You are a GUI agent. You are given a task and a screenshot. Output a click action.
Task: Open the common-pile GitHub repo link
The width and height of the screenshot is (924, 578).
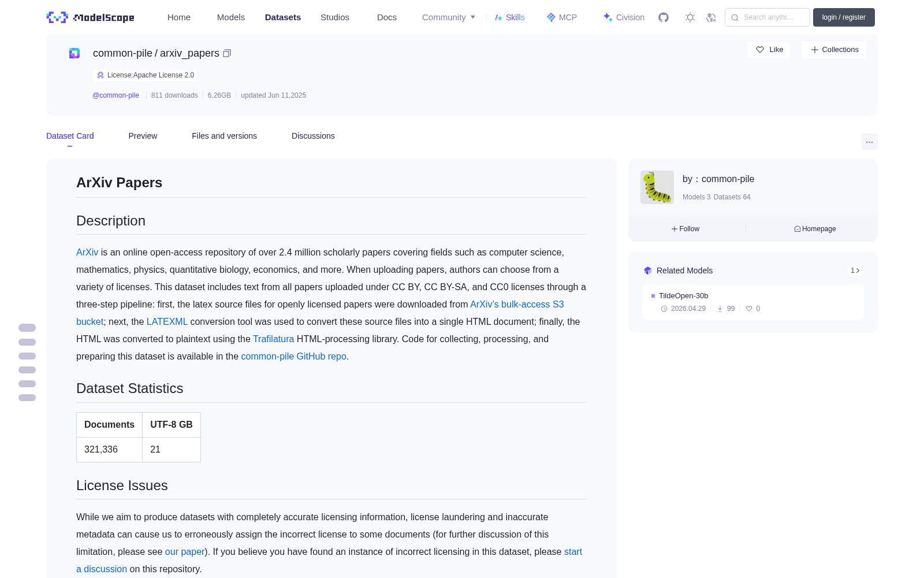point(293,357)
